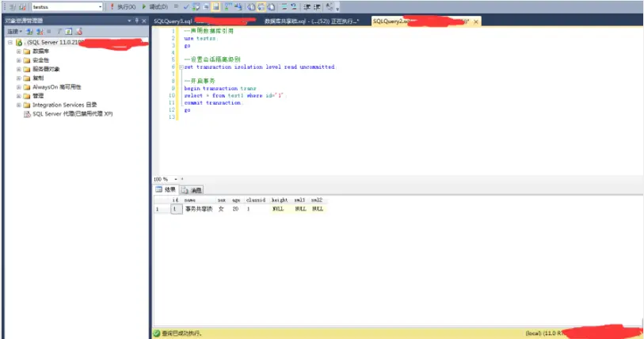Click the Cancel executing query stop icon
The height and width of the screenshot is (339, 644).
[176, 6]
